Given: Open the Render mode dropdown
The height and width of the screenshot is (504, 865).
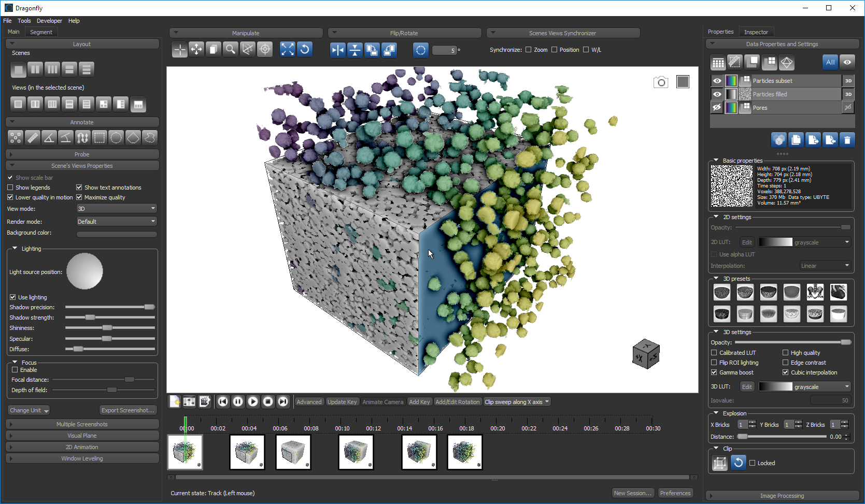Looking at the screenshot, I should click(117, 222).
